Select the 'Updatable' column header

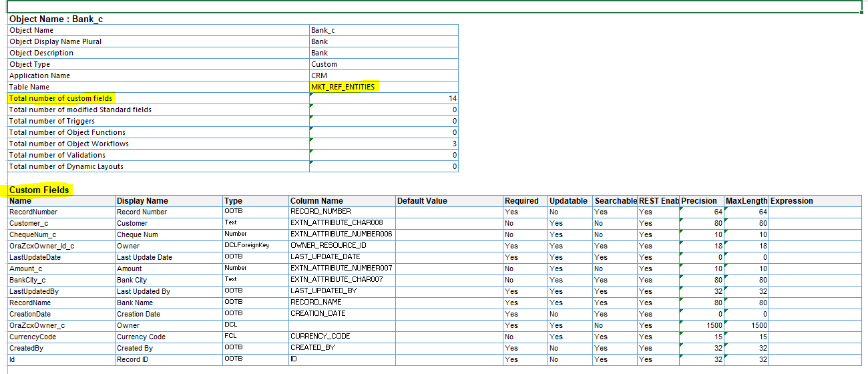click(570, 201)
